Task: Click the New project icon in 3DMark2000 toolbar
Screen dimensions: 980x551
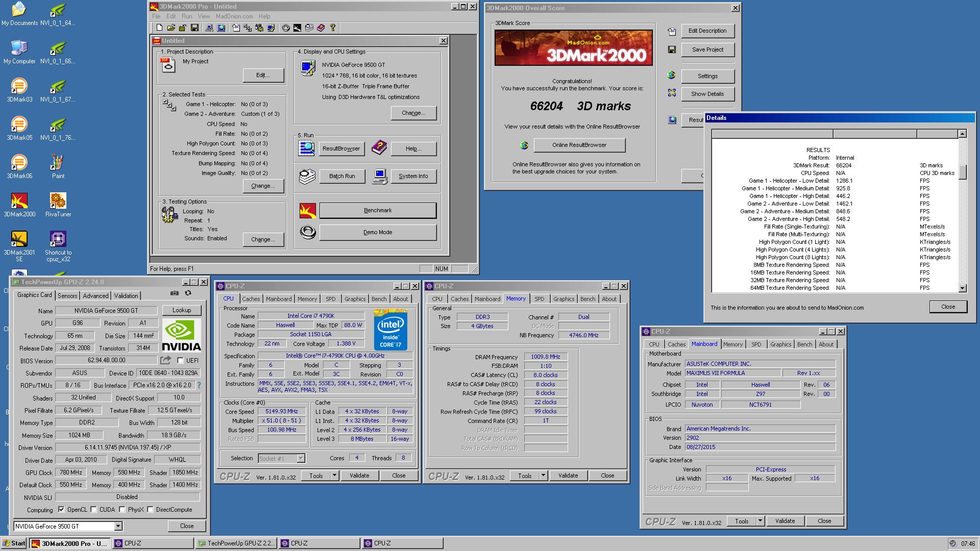Action: tap(159, 28)
